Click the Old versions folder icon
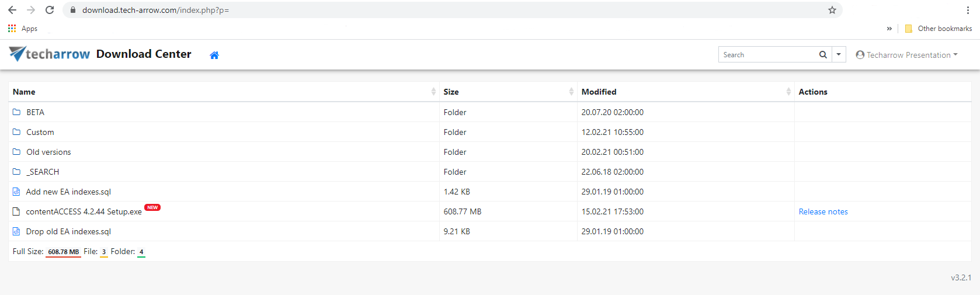This screenshot has width=980, height=295. (x=16, y=152)
